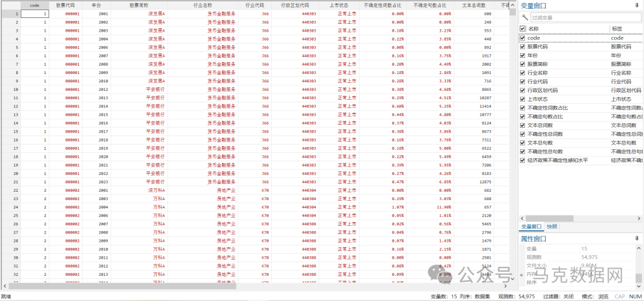This screenshot has height=301, width=644.
Task: Toggle the 文本总句数 variable checkbox
Action: (522, 143)
